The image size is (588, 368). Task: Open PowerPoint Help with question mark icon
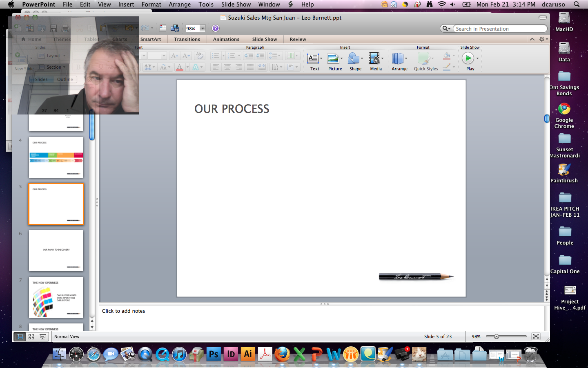(x=216, y=28)
